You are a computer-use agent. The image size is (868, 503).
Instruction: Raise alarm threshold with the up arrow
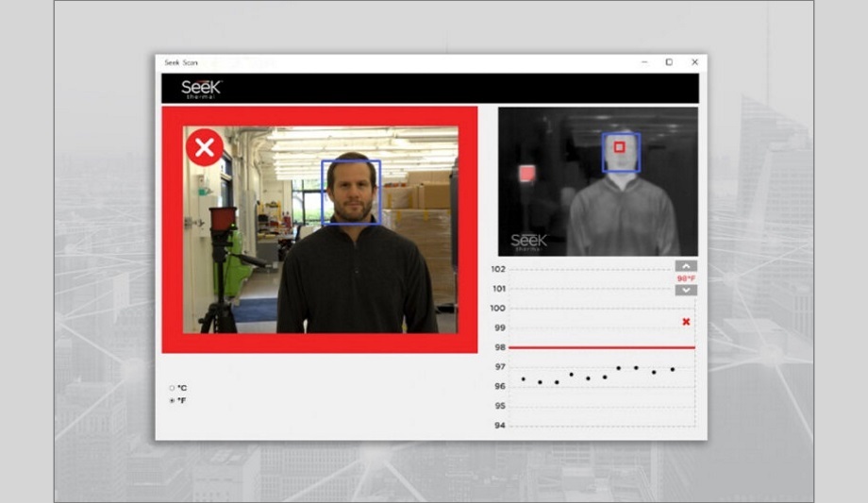(686, 266)
